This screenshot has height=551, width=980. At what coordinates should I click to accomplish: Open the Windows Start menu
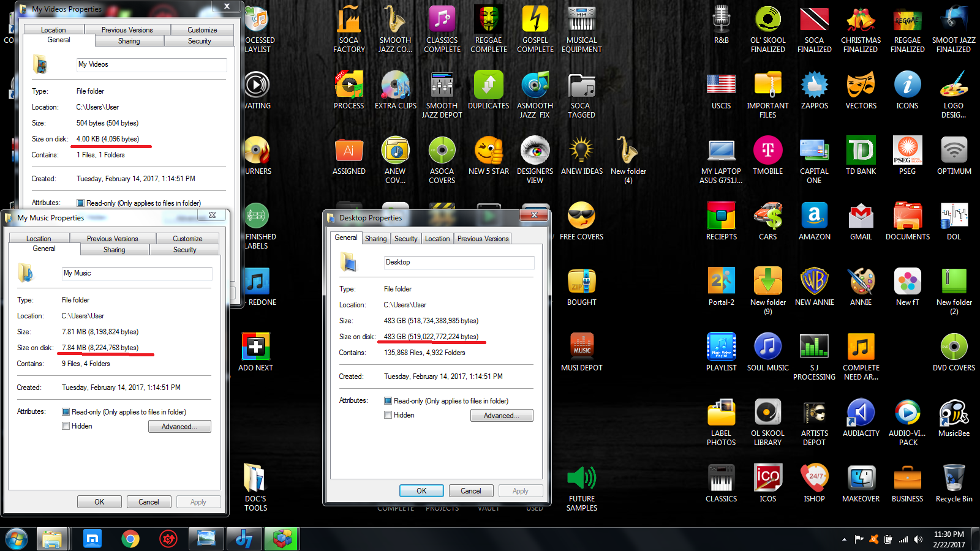tap(17, 539)
